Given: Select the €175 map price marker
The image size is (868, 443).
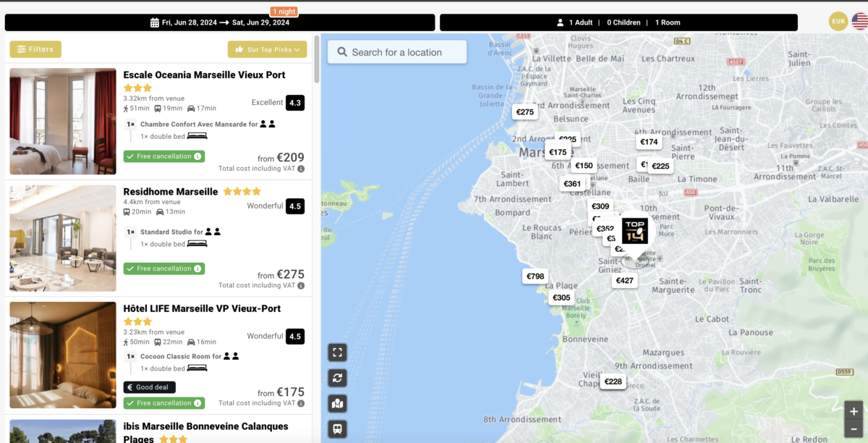Looking at the screenshot, I should pyautogui.click(x=558, y=152).
